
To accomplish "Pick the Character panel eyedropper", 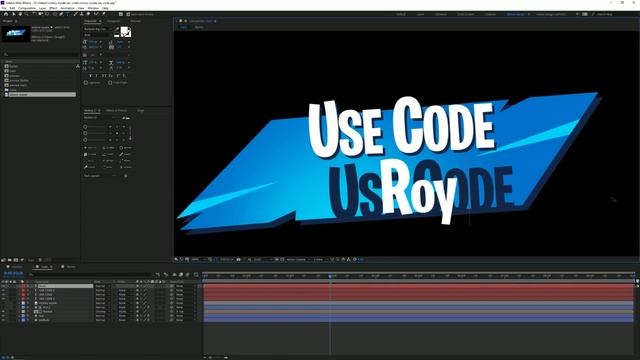I will coord(117,29).
